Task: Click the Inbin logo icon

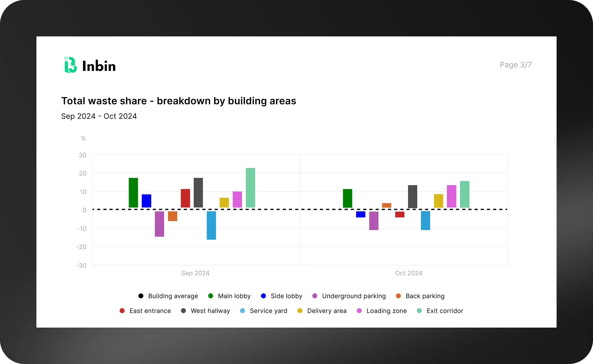Action: [70, 65]
